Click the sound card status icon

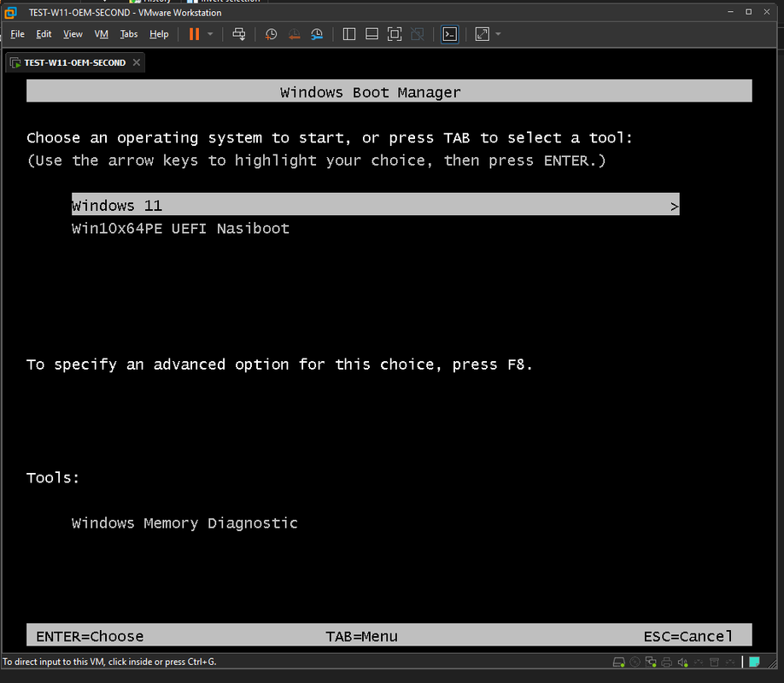[682, 662]
